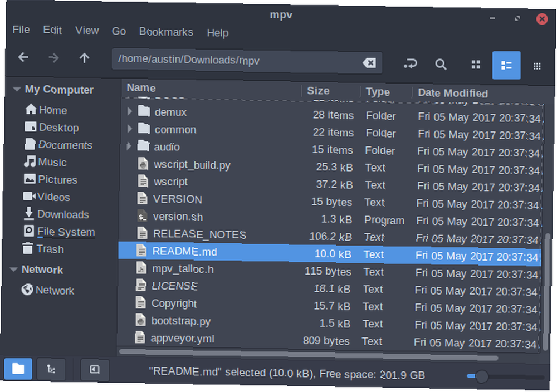Switch to icon view
This screenshot has width=557, height=392.
tap(476, 65)
